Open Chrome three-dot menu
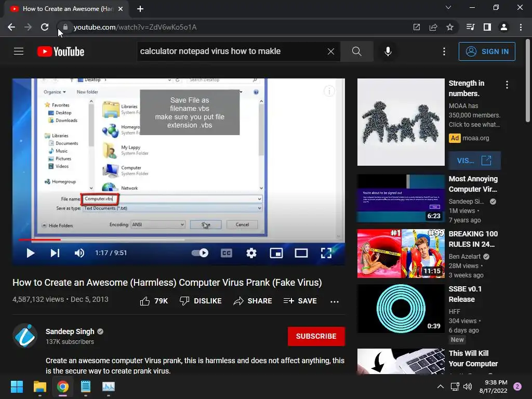532x399 pixels. tap(521, 27)
